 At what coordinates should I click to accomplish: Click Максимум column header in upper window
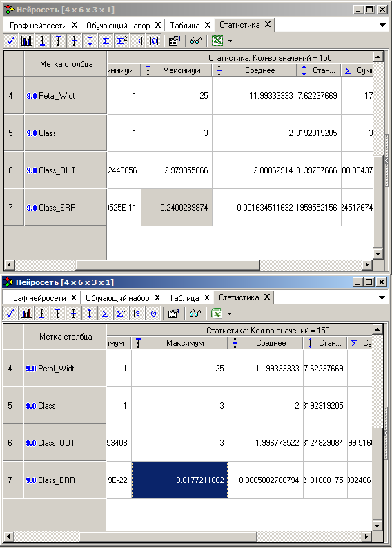[x=177, y=70]
